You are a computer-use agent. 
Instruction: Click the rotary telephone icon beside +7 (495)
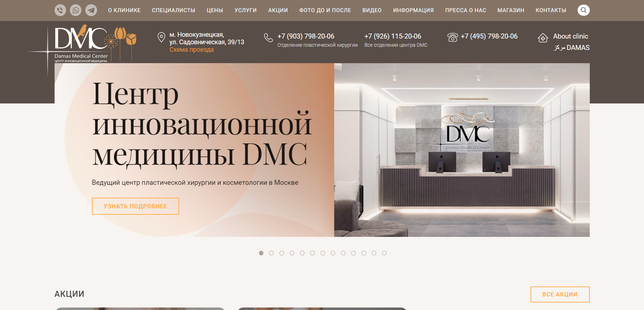(452, 37)
